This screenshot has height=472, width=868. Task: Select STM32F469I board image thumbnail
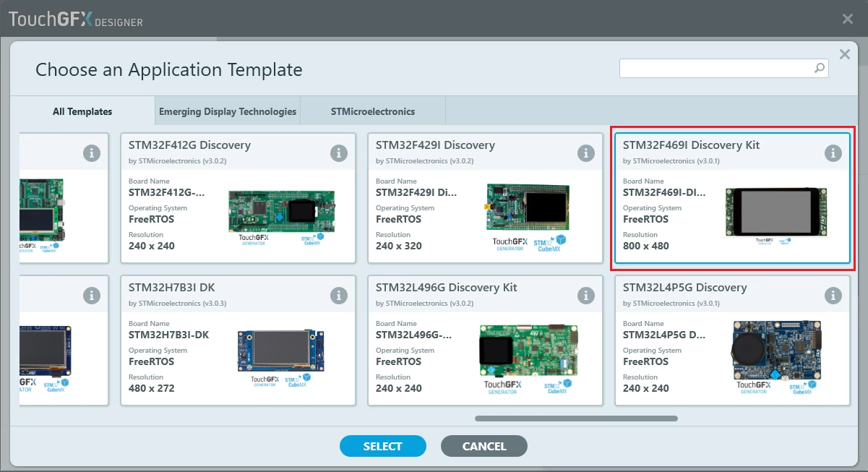(x=776, y=212)
